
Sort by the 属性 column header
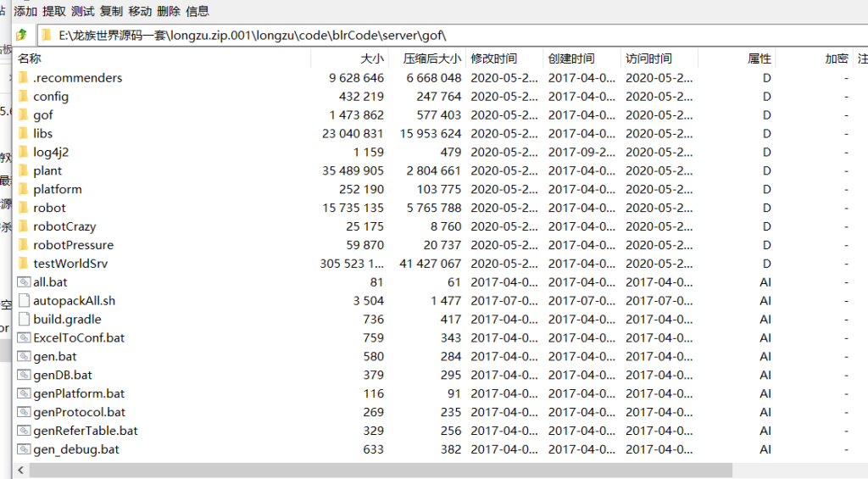(x=737, y=58)
